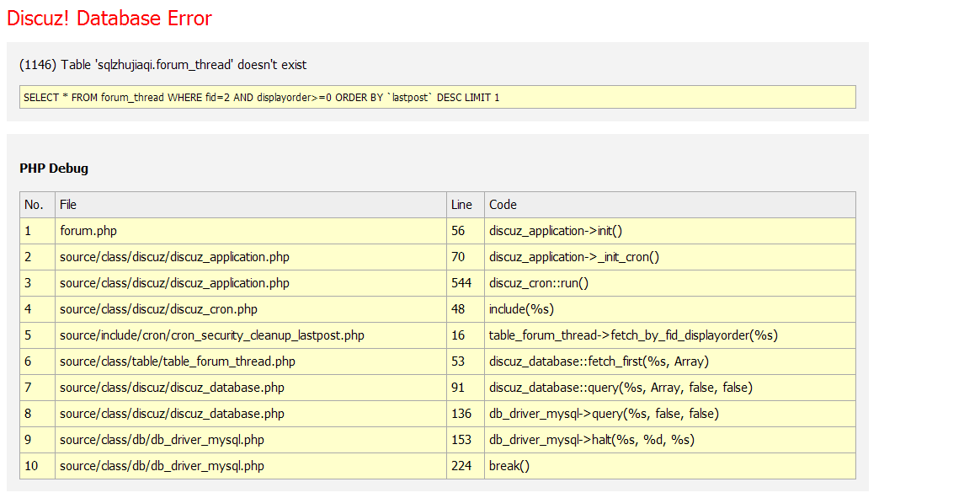Click the 'No.' column header
Viewport: 980px width, 498px height.
[38, 205]
